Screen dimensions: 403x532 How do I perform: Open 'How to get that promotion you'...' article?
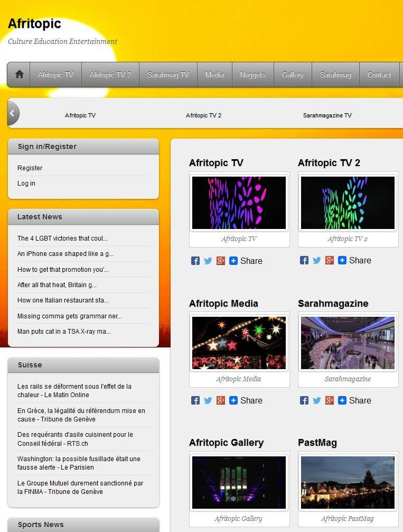(x=63, y=269)
